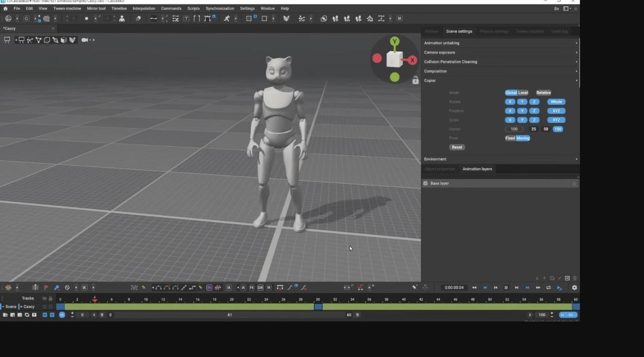This screenshot has width=644, height=357.
Task: Expand Collision Penetration Cleaning section
Action: (501, 62)
